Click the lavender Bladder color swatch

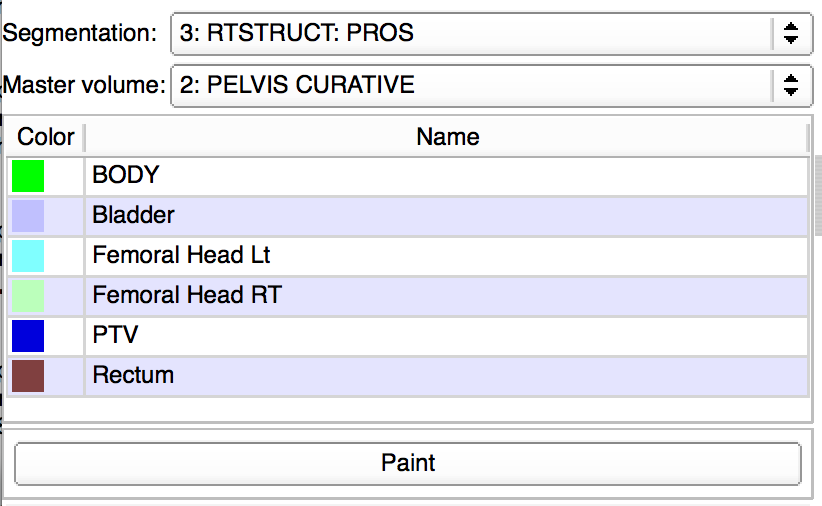coord(28,216)
